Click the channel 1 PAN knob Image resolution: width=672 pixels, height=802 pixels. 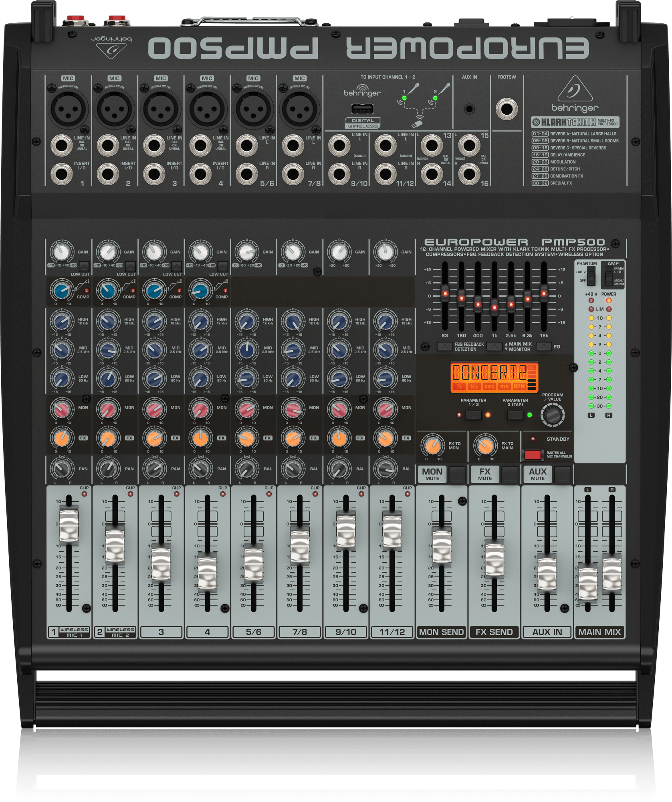[62, 468]
